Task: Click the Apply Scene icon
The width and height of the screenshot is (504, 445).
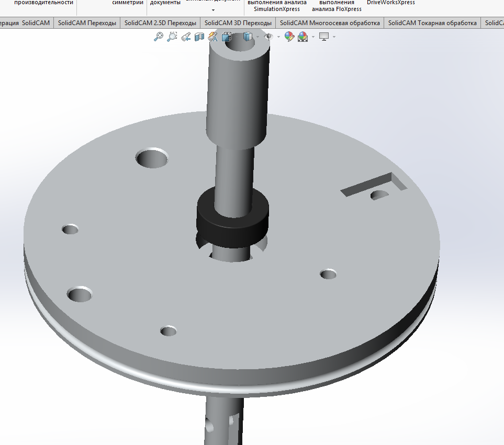Action: [x=303, y=37]
